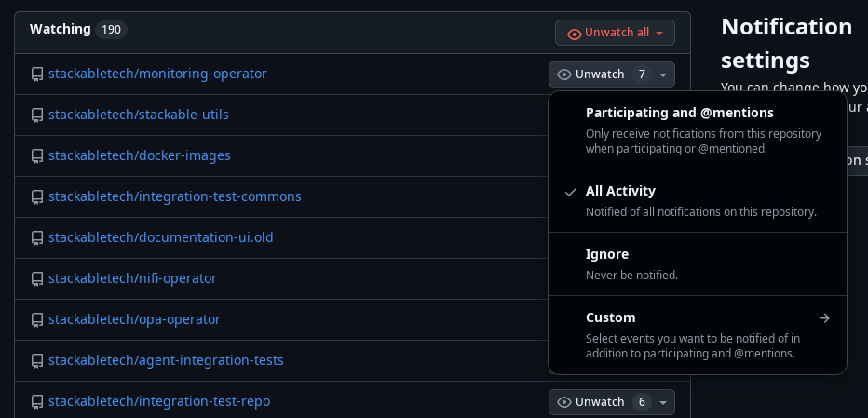The width and height of the screenshot is (868, 418).
Task: Click the Watching heading text
Action: tap(61, 29)
